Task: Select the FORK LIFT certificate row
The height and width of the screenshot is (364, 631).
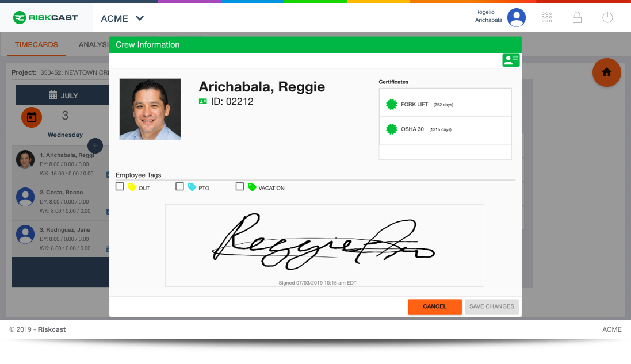Action: pyautogui.click(x=445, y=104)
